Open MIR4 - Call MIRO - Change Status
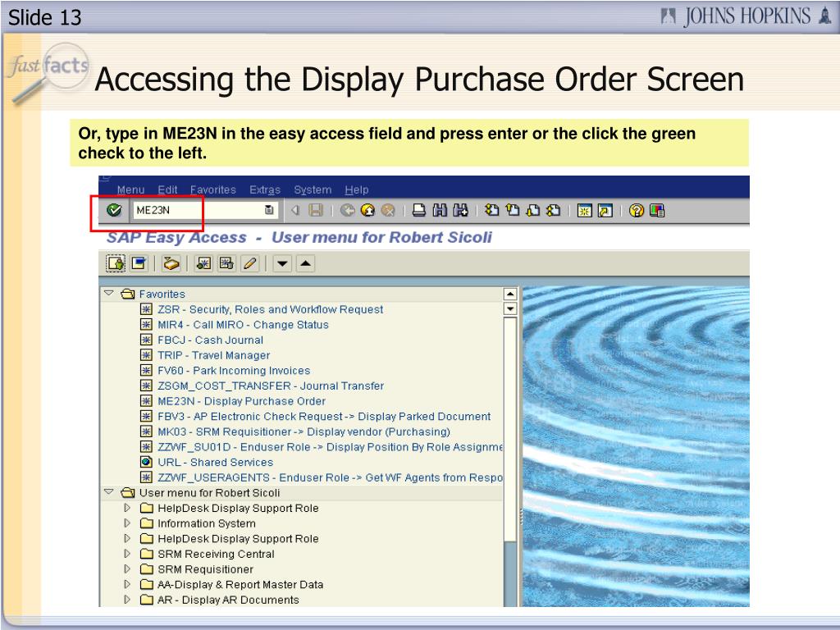The image size is (840, 630). 243,325
